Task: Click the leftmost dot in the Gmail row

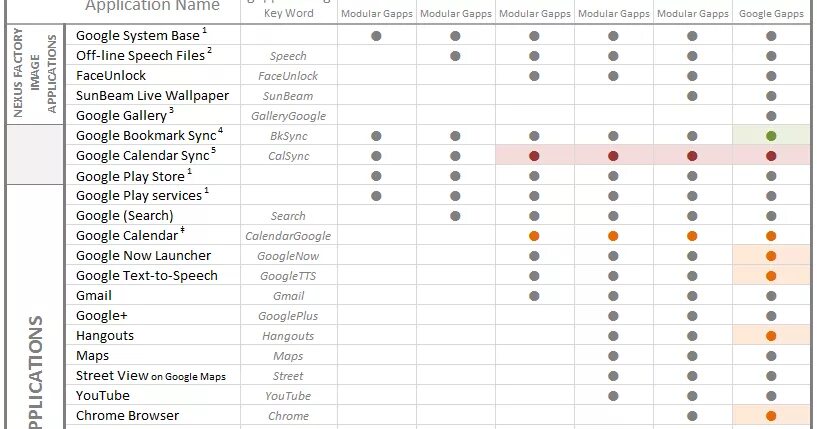Action: 534,296
